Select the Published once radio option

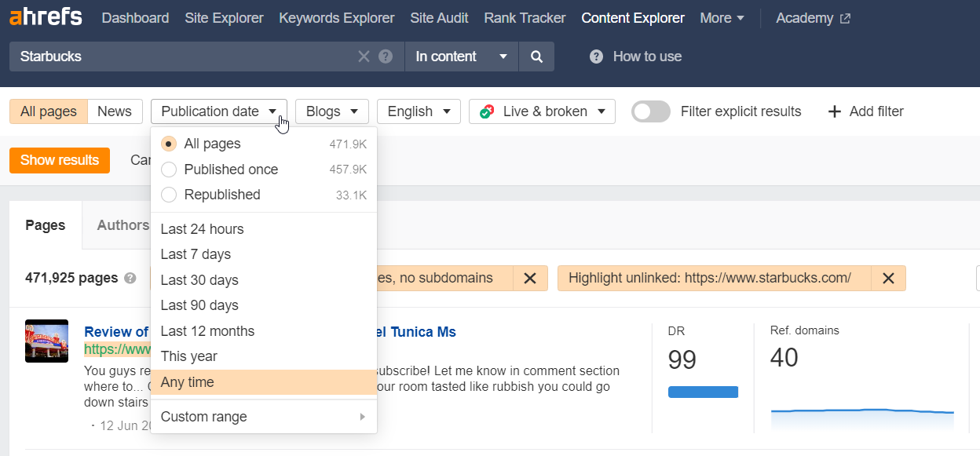pos(169,170)
